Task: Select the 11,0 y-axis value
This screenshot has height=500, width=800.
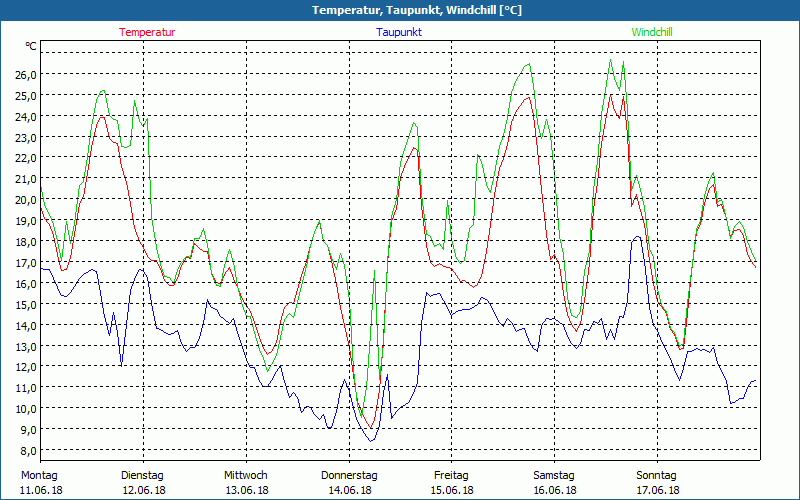Action: (x=26, y=387)
